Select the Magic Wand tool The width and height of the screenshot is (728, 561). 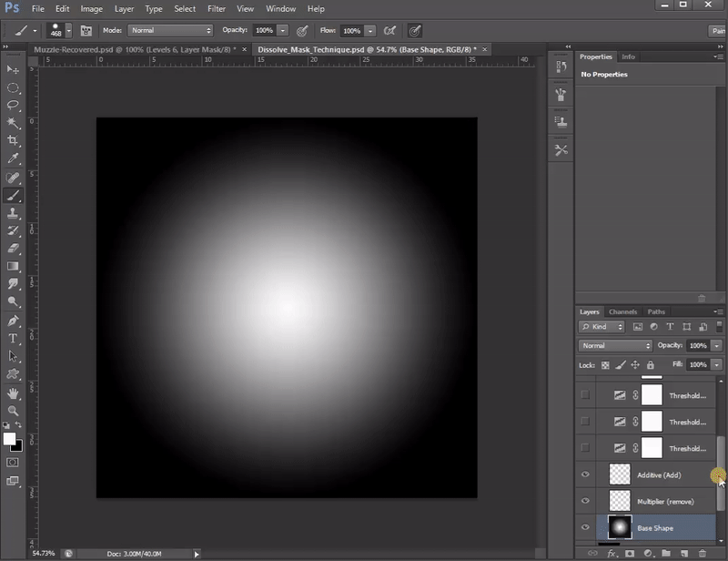click(x=13, y=122)
